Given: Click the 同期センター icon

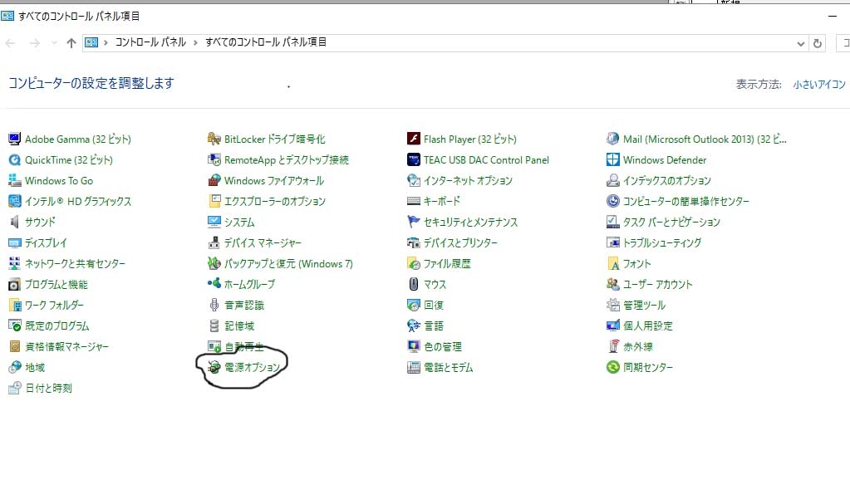Looking at the screenshot, I should click(x=612, y=367).
